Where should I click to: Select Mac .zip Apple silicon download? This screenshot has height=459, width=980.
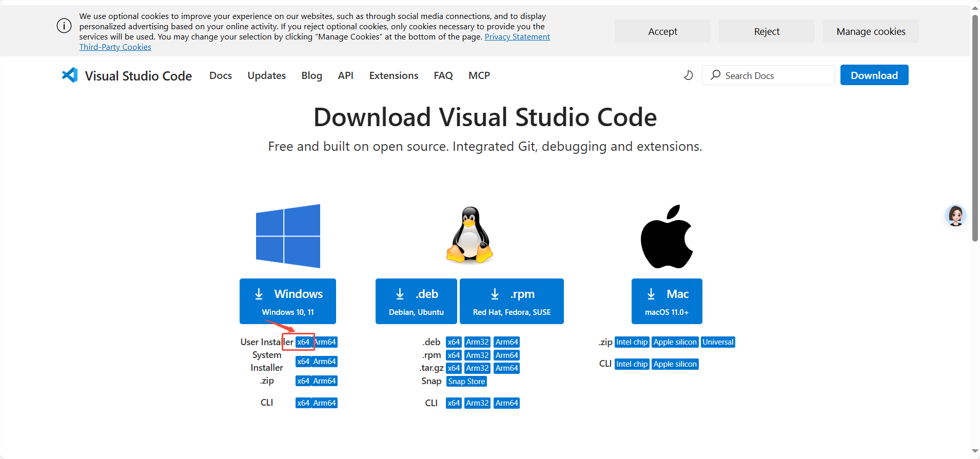[675, 342]
